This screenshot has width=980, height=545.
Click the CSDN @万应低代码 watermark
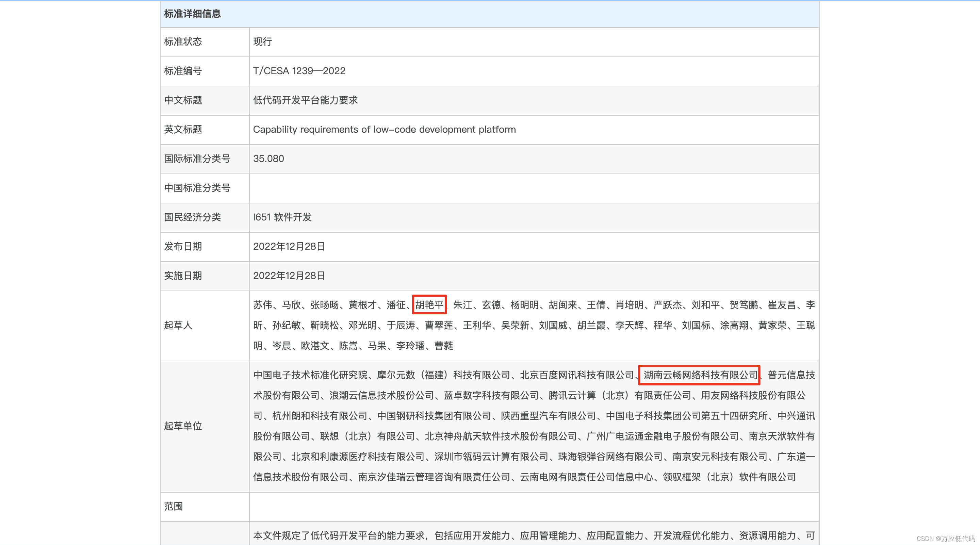tap(945, 539)
